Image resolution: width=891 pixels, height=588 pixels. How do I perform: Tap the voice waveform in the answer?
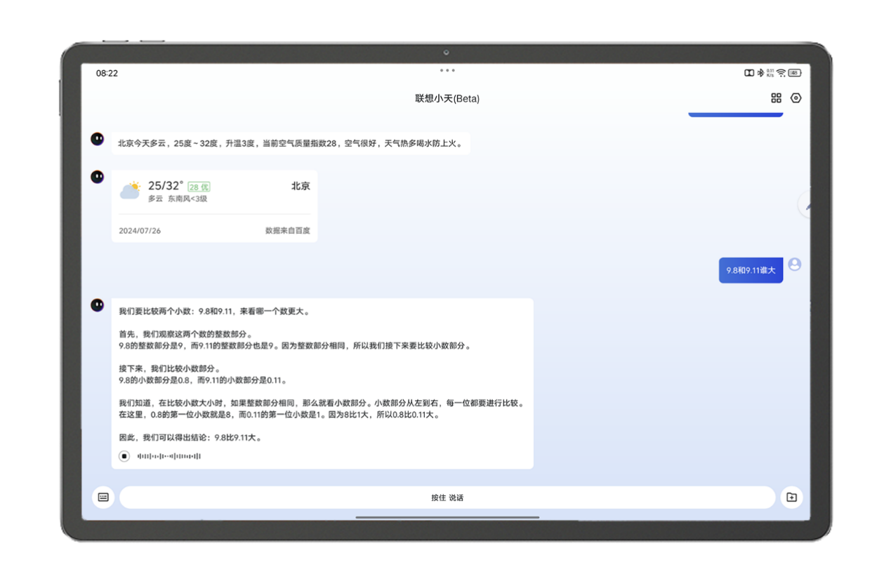point(169,456)
